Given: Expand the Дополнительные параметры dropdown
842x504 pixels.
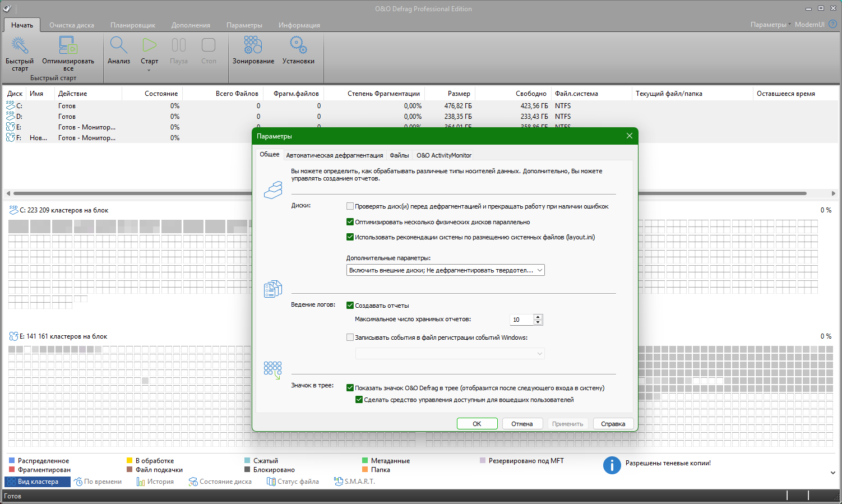Looking at the screenshot, I should 539,270.
